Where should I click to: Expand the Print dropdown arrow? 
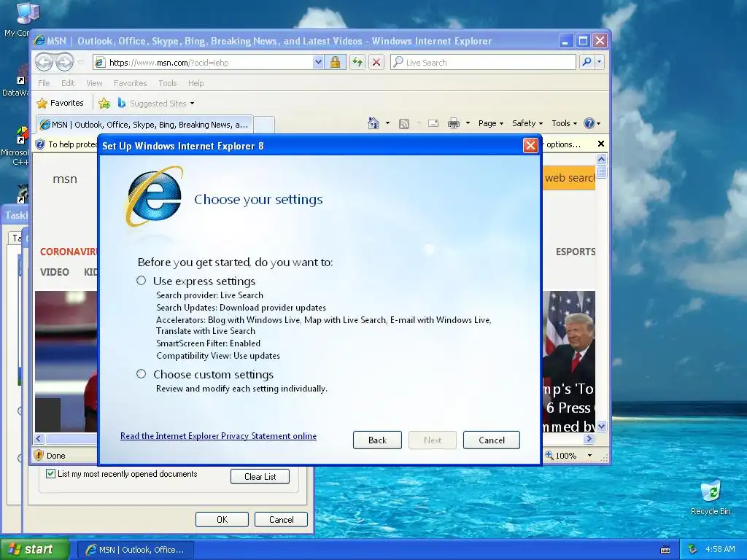pos(468,123)
